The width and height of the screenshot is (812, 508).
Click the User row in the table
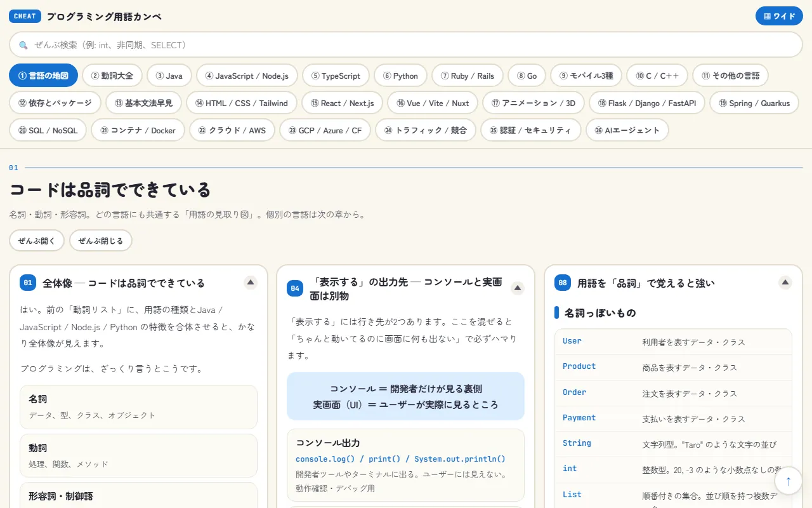673,342
